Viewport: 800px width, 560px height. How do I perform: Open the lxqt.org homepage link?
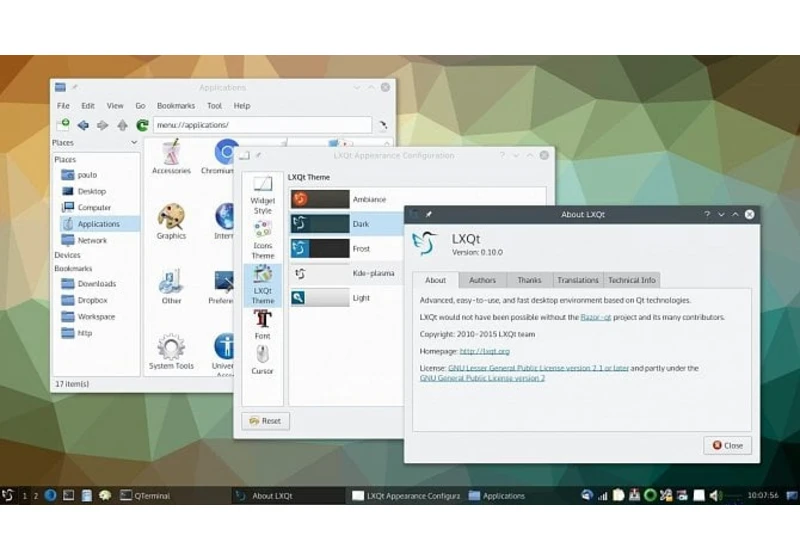(484, 351)
